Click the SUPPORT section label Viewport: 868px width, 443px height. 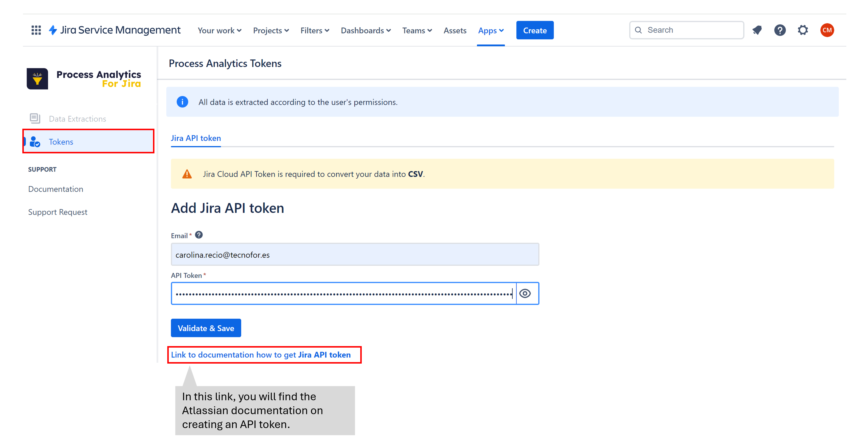[42, 169]
